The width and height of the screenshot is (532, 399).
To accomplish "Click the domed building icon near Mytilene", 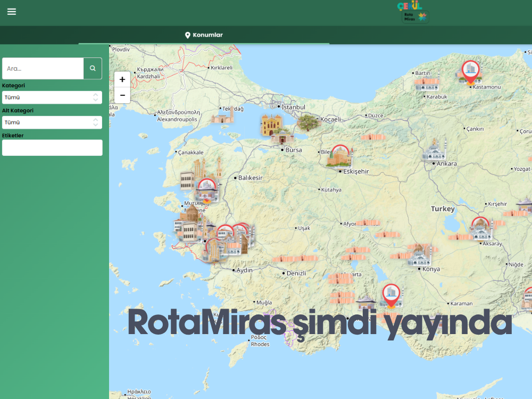I will click(x=192, y=213).
